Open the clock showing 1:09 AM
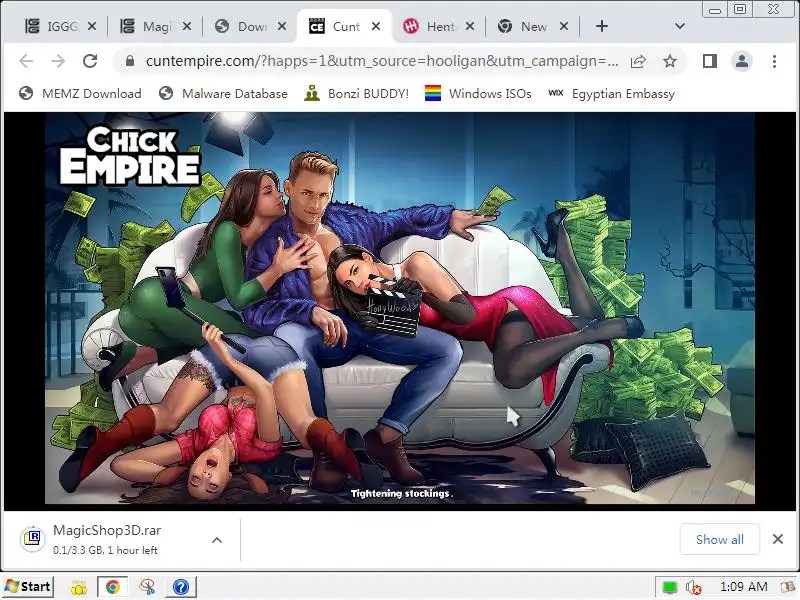 743,587
